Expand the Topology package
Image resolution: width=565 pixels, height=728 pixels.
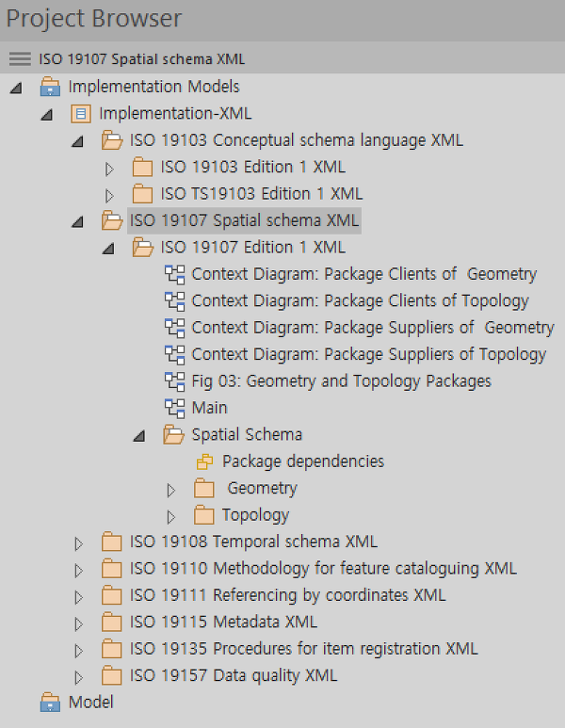tap(170, 517)
